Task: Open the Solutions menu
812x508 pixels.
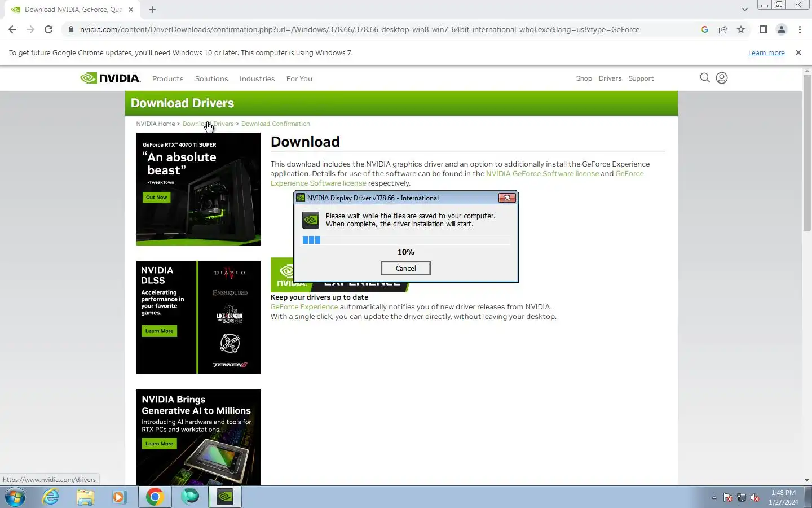Action: (x=211, y=78)
